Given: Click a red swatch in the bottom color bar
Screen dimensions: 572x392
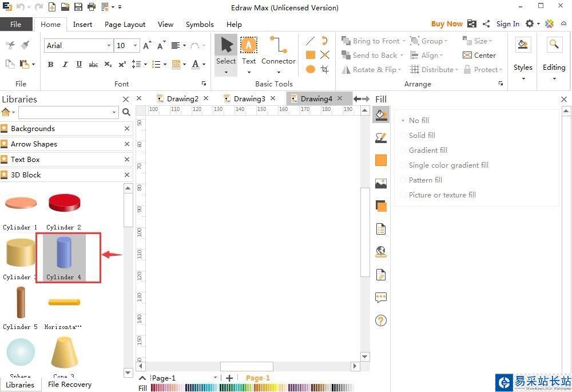Looking at the screenshot, I should pyautogui.click(x=154, y=387).
